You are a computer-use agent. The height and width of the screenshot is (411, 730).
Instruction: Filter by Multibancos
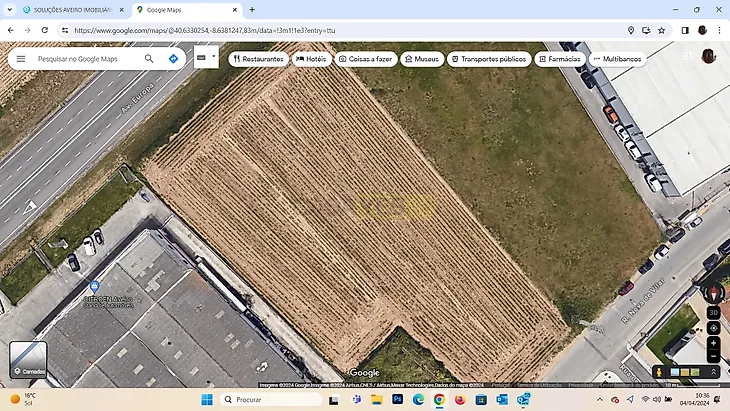617,59
